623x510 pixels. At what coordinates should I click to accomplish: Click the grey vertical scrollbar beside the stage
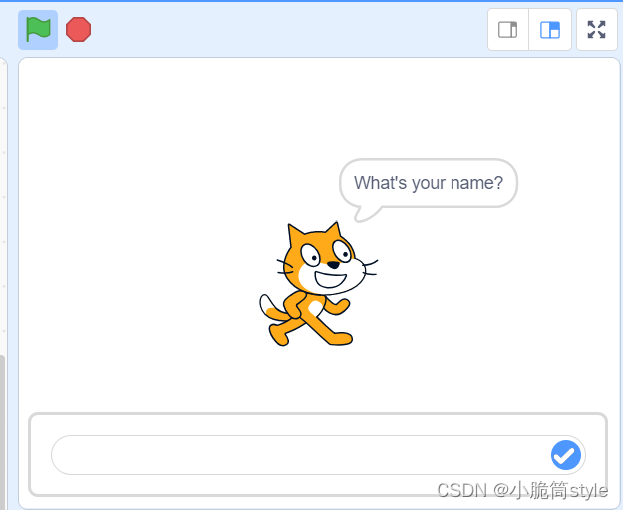(x=2, y=432)
